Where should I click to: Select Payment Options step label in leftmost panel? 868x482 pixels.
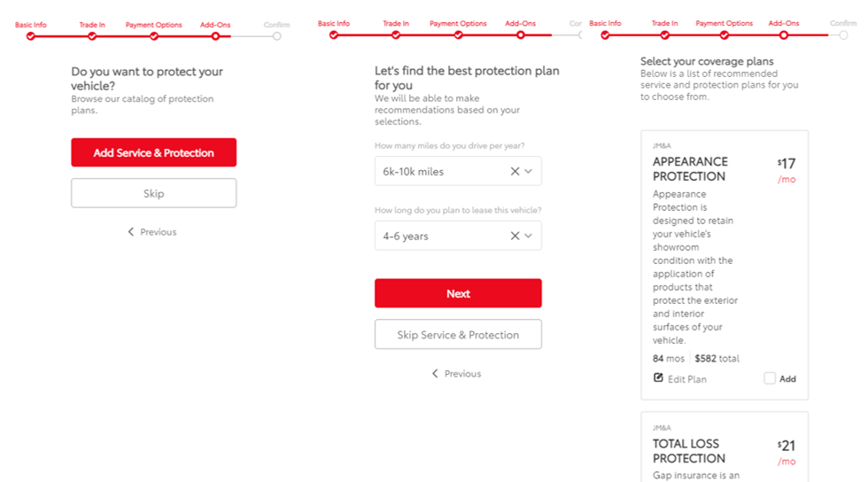[x=154, y=25]
